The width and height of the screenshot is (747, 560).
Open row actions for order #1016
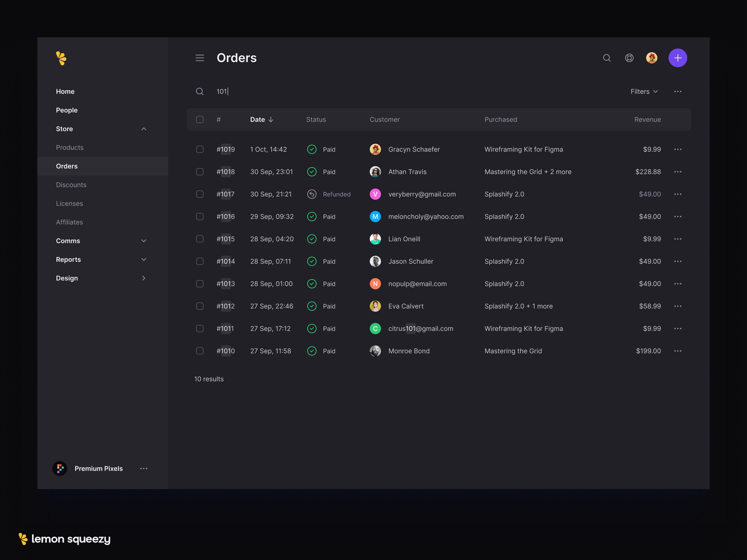pos(678,216)
